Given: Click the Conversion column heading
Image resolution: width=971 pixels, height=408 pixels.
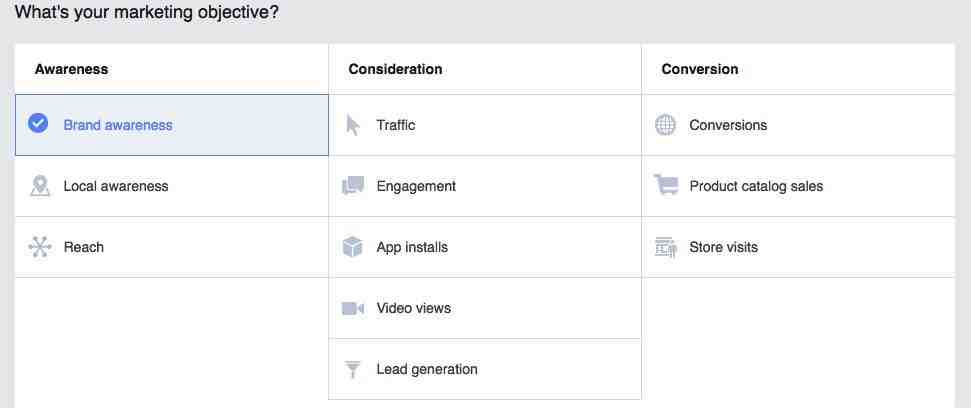Looking at the screenshot, I should point(700,69).
